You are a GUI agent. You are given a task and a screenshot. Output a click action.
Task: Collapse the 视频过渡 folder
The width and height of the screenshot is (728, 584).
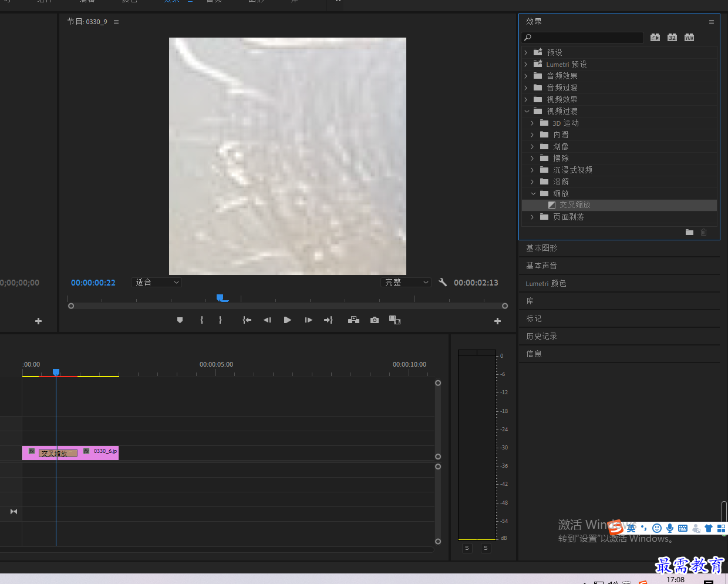click(x=527, y=111)
